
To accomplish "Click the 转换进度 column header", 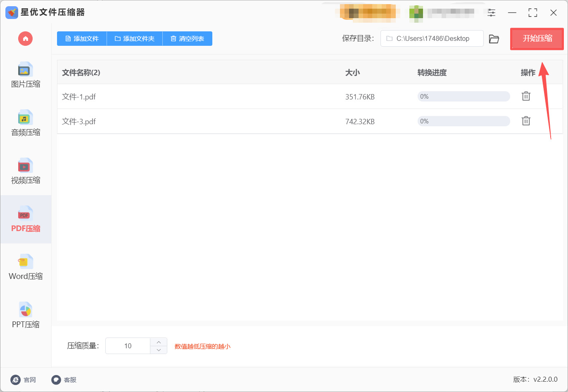I will pos(432,73).
